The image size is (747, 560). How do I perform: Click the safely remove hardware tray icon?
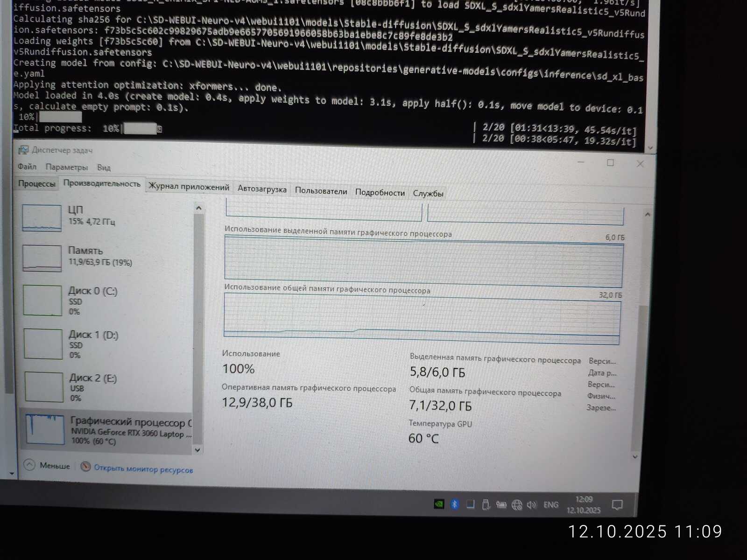(x=486, y=504)
